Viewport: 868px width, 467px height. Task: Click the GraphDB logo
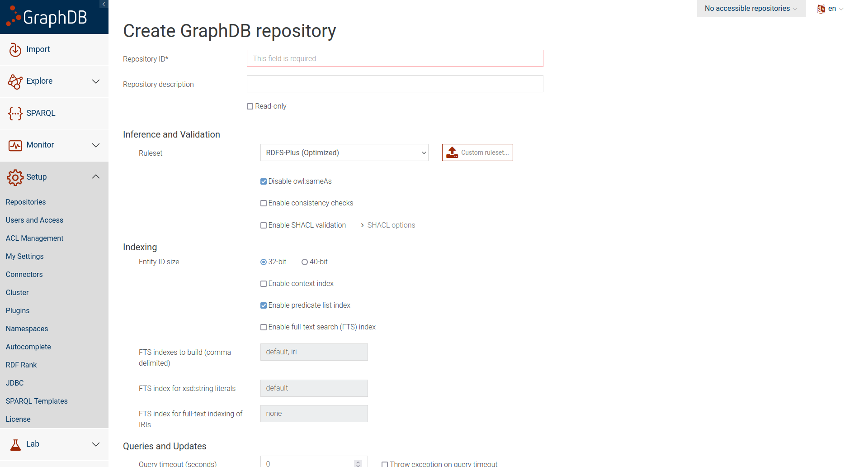(x=47, y=17)
